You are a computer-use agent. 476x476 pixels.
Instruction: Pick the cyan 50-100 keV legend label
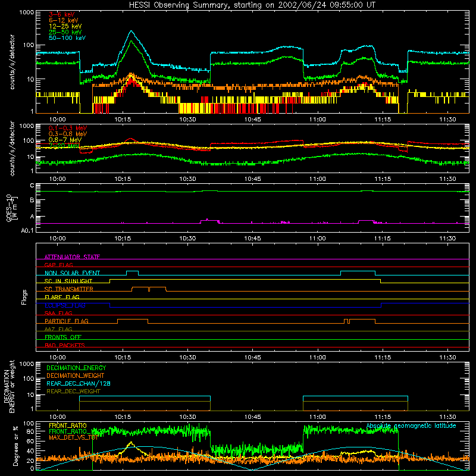[x=67, y=37]
